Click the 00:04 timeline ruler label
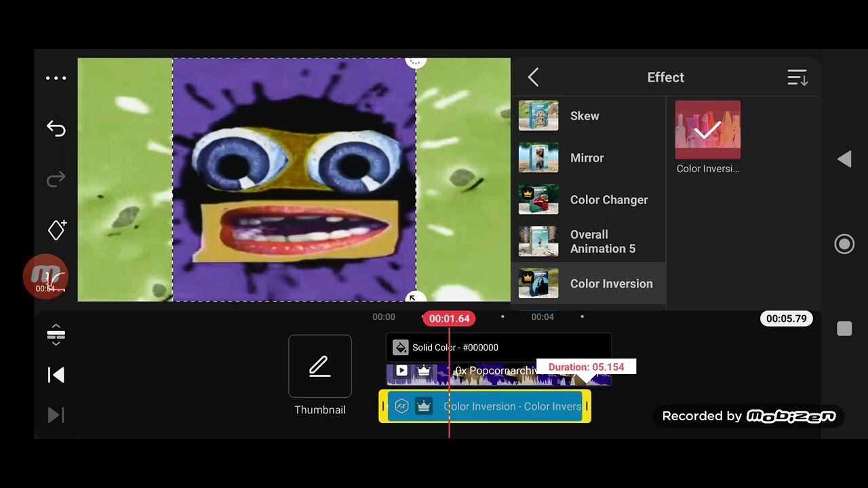 tap(542, 317)
